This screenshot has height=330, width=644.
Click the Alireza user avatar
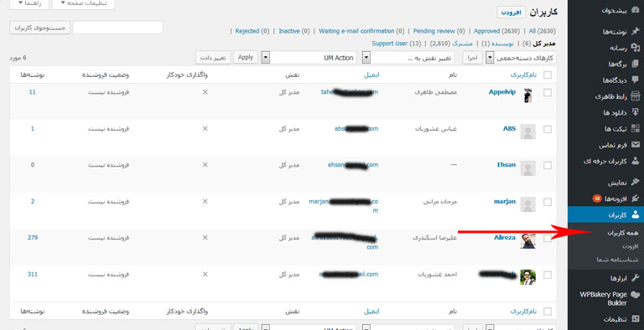527,241
